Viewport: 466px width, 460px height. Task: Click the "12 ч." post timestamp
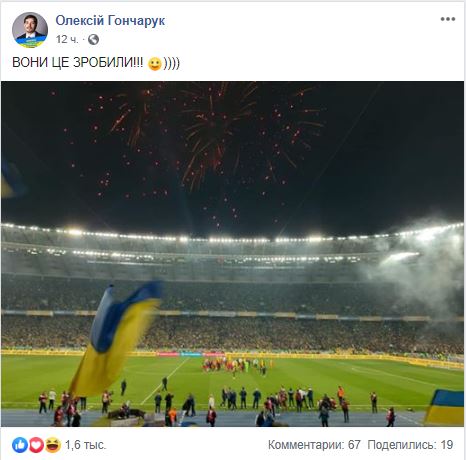tap(67, 40)
